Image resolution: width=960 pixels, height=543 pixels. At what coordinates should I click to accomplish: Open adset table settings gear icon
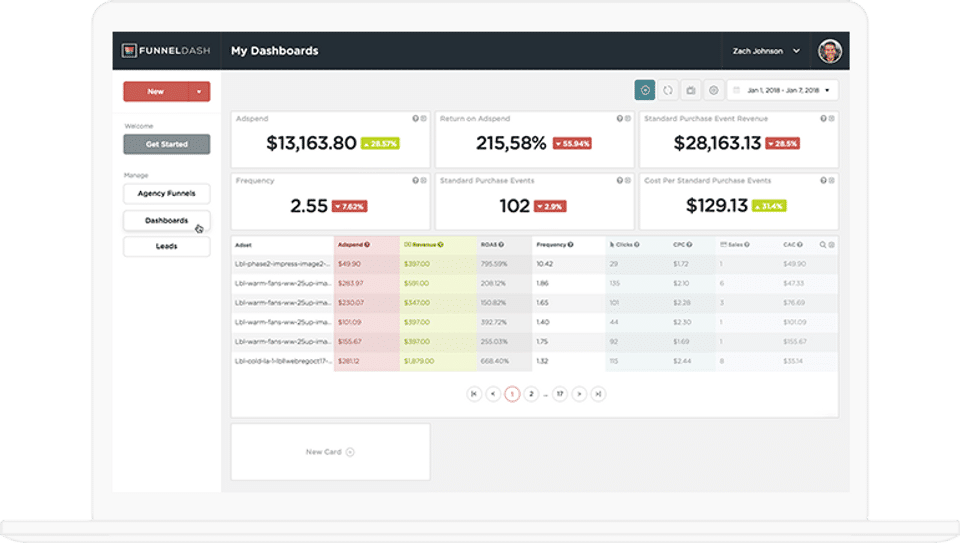831,245
